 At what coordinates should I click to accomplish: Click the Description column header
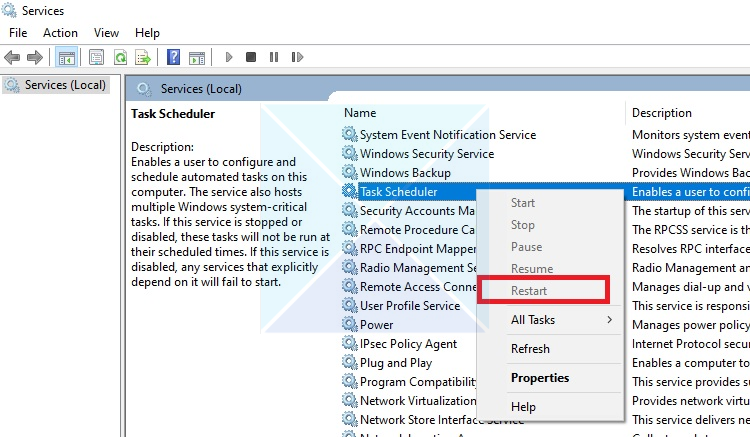tap(662, 113)
